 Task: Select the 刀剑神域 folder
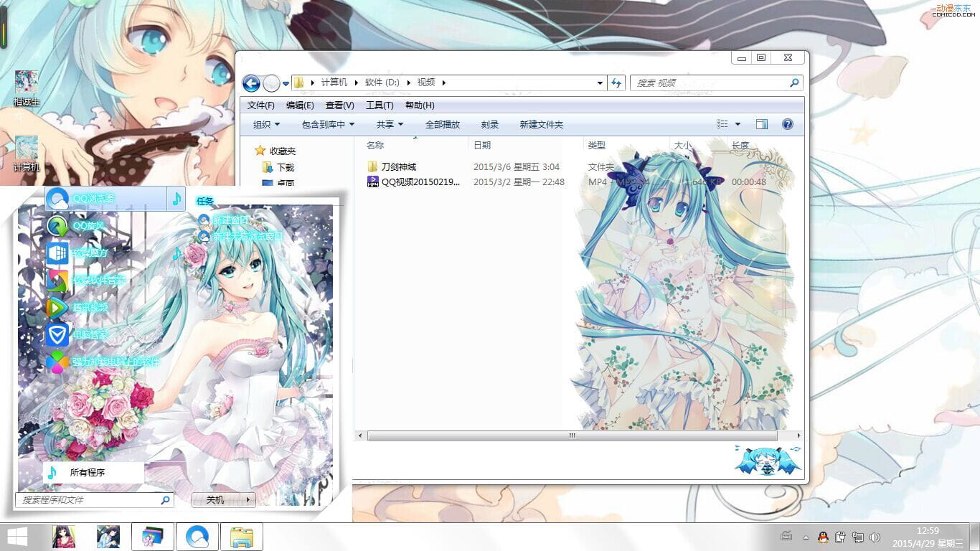(x=399, y=167)
